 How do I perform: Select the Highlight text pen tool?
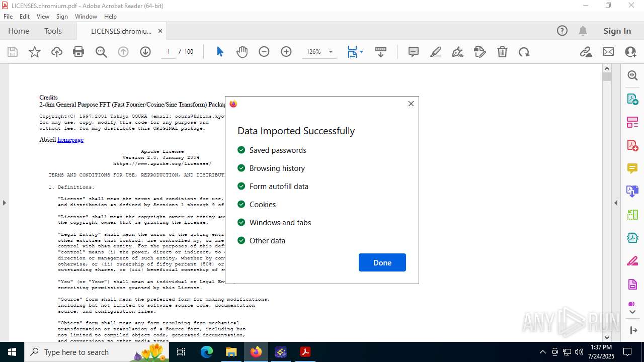pyautogui.click(x=436, y=52)
